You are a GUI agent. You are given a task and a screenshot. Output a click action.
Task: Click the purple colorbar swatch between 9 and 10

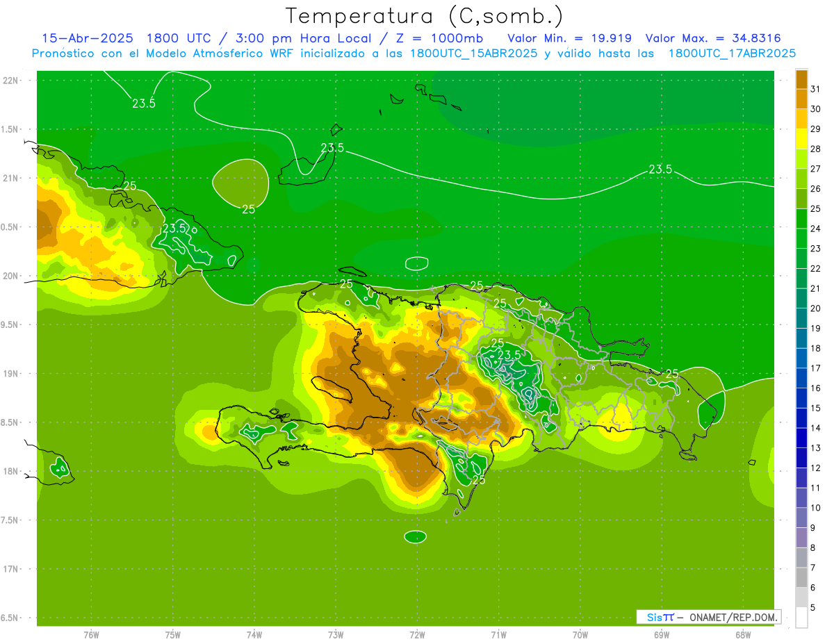801,518
